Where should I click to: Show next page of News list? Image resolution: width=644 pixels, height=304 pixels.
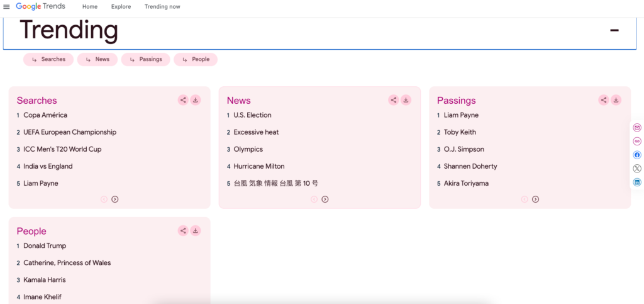(325, 200)
